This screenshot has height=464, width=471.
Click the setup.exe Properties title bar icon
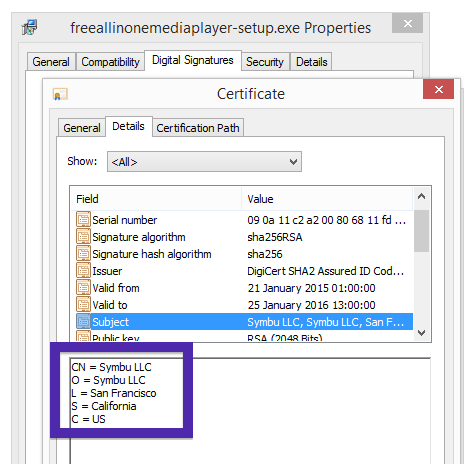click(x=29, y=28)
